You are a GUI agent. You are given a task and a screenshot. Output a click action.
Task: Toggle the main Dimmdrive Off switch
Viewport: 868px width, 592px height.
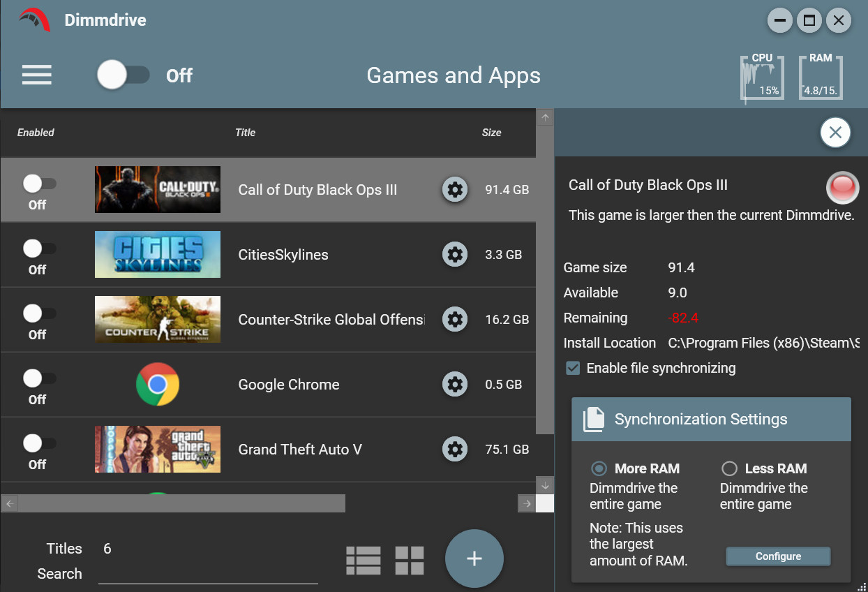(x=124, y=75)
